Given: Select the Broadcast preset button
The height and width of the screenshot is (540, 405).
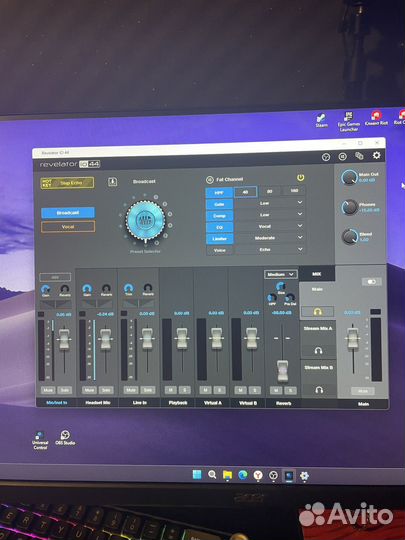Looking at the screenshot, I should click(x=68, y=213).
